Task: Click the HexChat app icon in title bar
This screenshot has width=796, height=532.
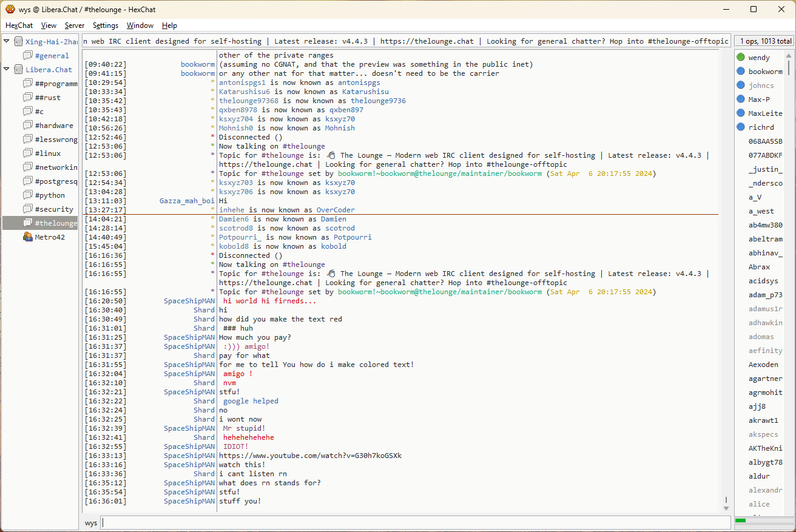Action: click(10, 9)
